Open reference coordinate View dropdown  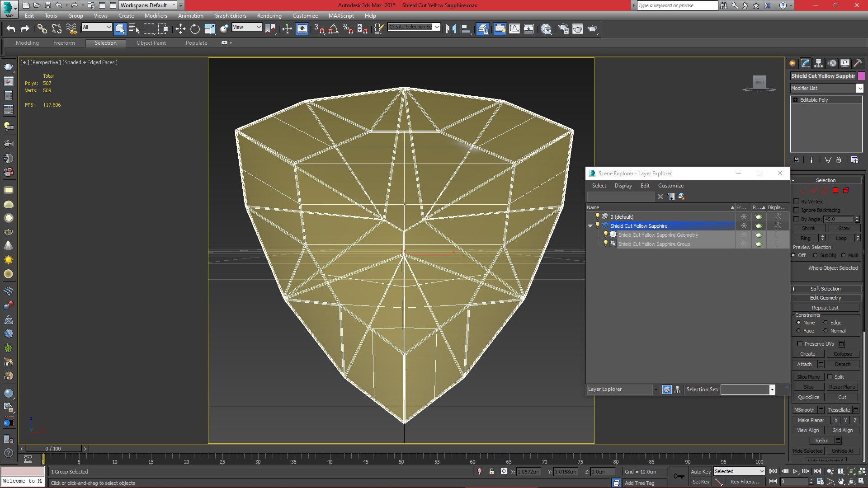point(247,27)
